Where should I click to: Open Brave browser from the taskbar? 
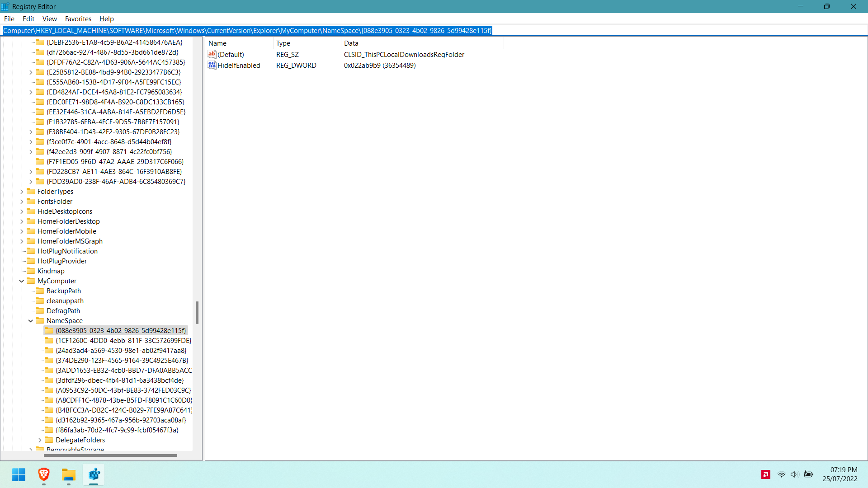pyautogui.click(x=43, y=475)
